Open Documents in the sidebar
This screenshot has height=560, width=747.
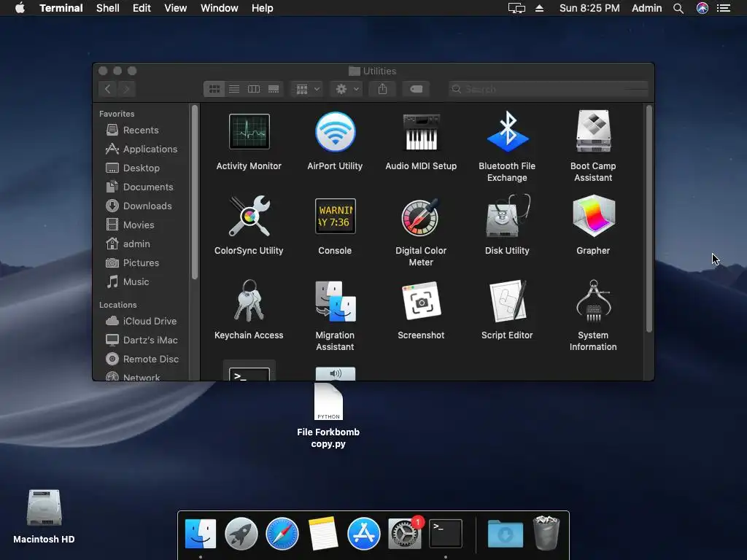(139, 187)
